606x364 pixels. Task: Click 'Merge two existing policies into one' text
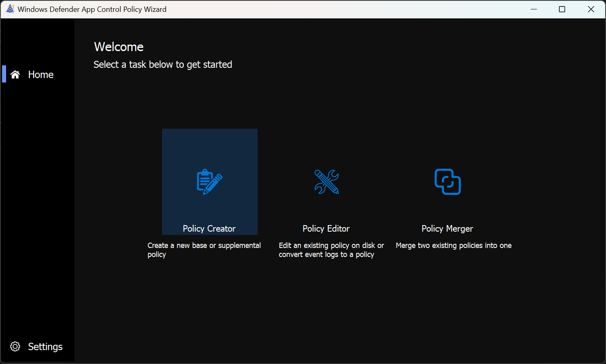pyautogui.click(x=454, y=246)
